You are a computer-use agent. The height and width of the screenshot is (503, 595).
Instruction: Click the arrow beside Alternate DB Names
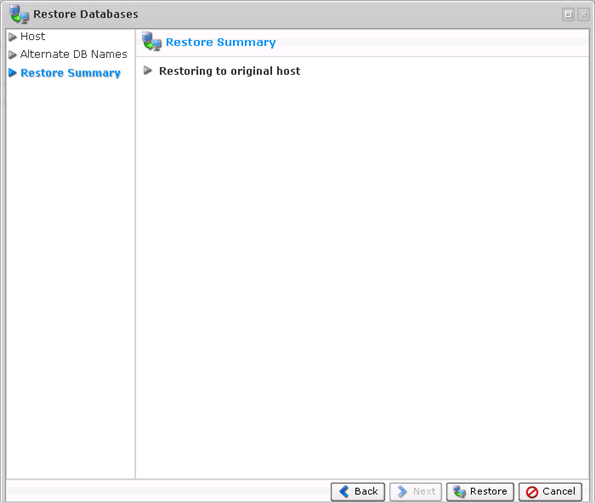point(13,55)
